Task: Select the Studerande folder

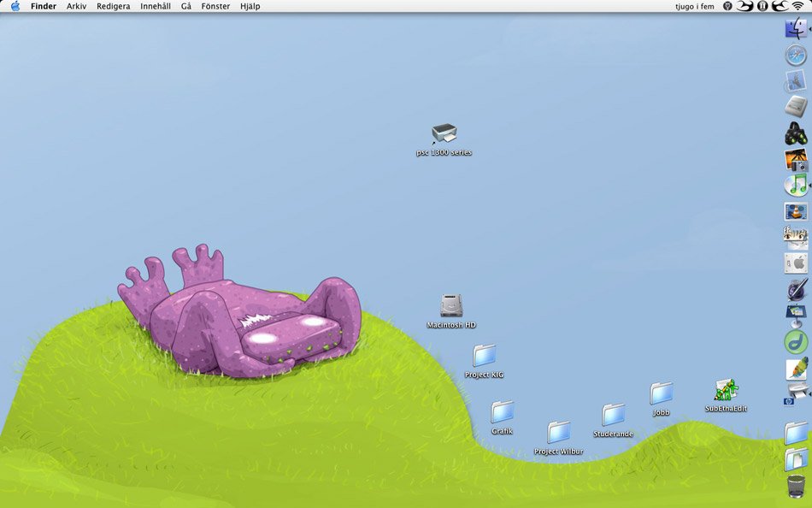Action: [x=613, y=415]
